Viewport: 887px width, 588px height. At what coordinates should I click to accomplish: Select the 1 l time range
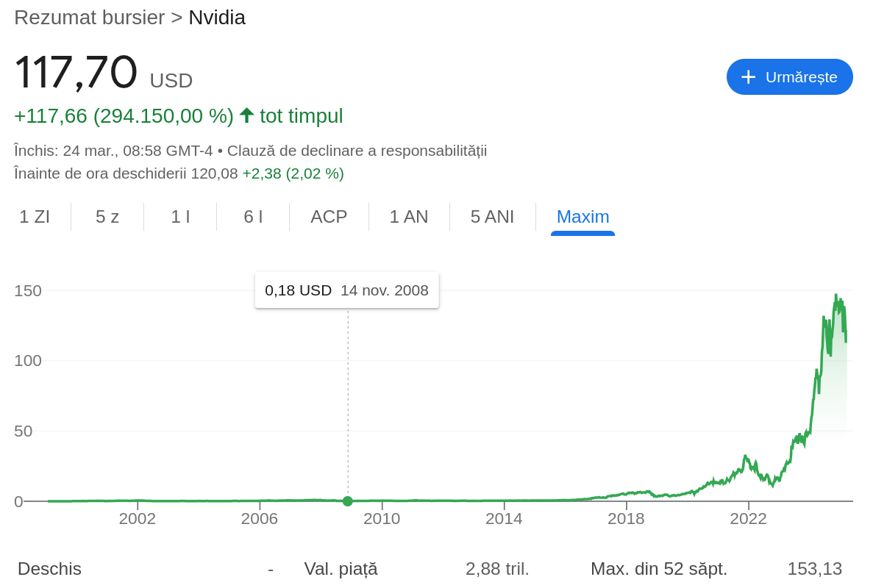(x=180, y=217)
